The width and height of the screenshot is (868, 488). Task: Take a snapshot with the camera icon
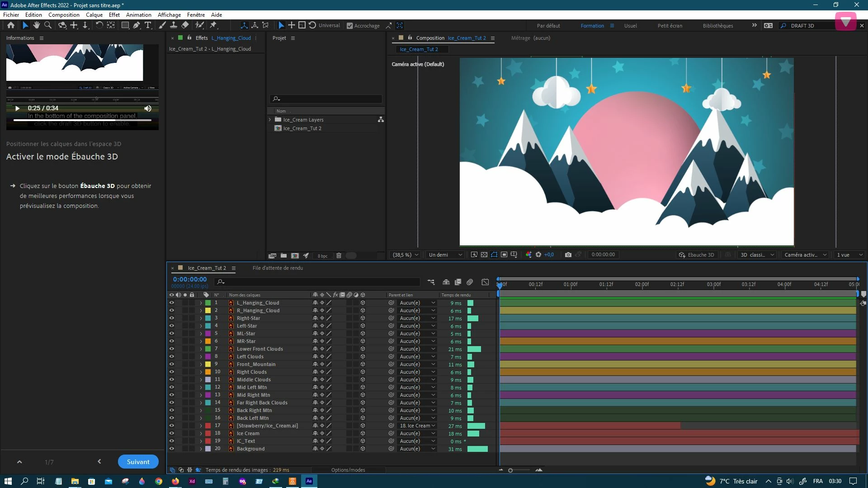click(568, 255)
